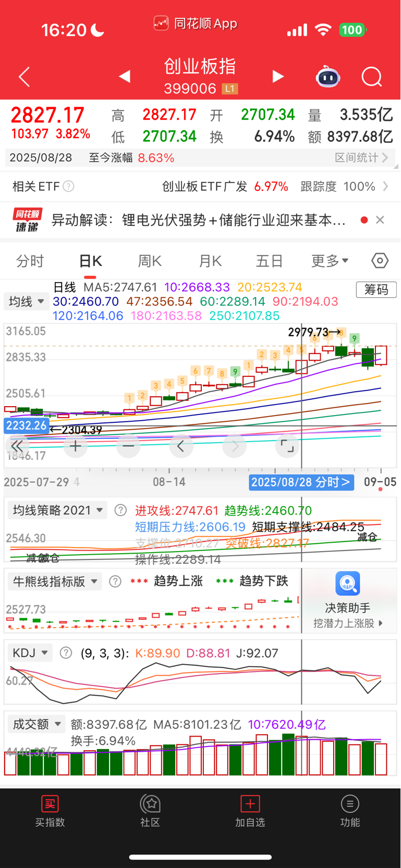Tap 异动解读 news headline
The image size is (401, 868).
[199, 220]
